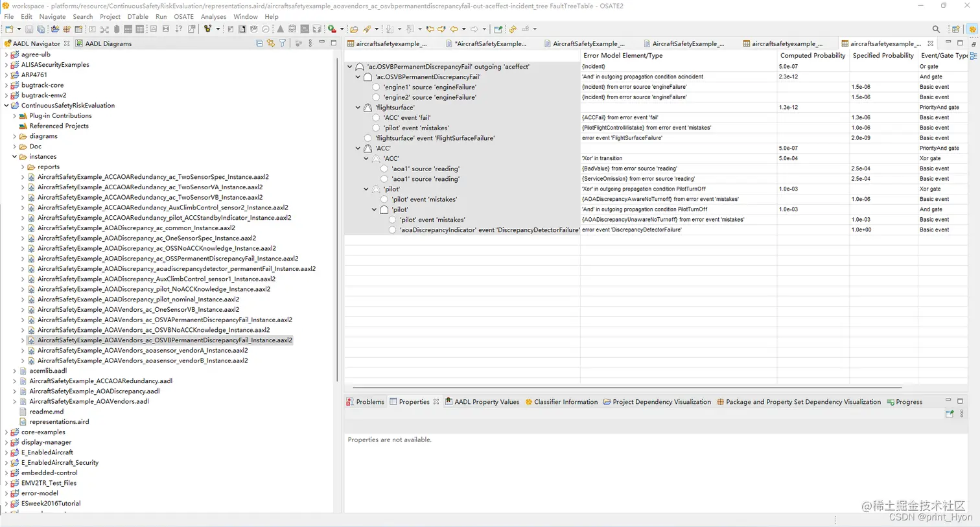Click Collapse All in AADL Navigator
This screenshot has width=980, height=527.
(259, 43)
